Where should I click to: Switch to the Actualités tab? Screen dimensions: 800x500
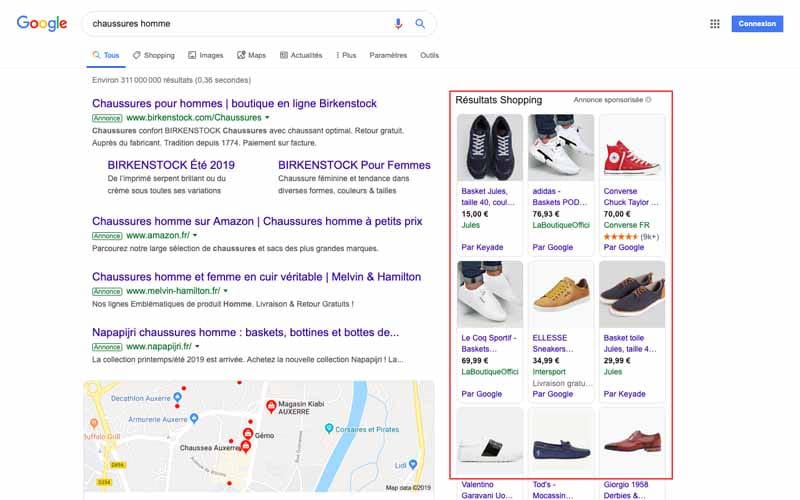point(301,55)
